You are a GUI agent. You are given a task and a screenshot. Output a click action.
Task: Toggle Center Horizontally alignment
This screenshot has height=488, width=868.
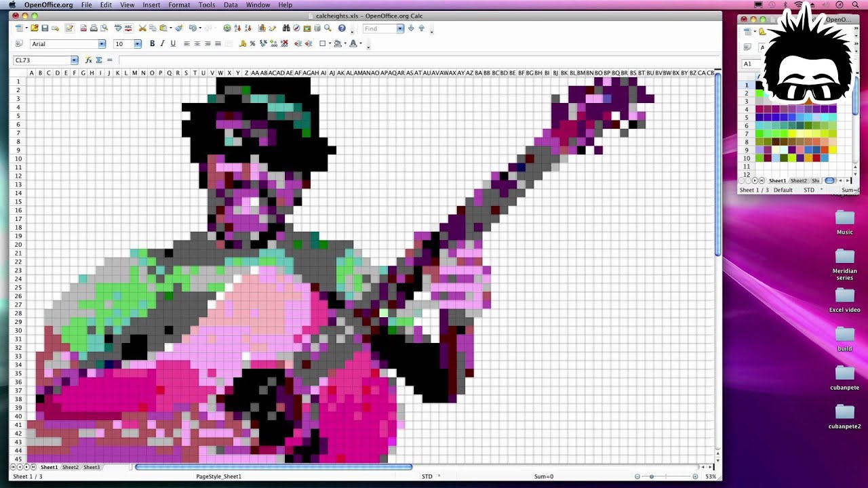coord(197,43)
